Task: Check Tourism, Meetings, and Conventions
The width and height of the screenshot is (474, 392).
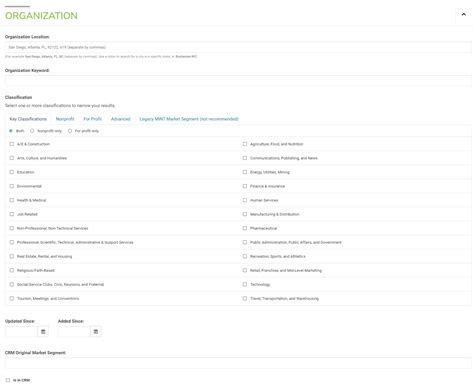Action: [x=12, y=298]
